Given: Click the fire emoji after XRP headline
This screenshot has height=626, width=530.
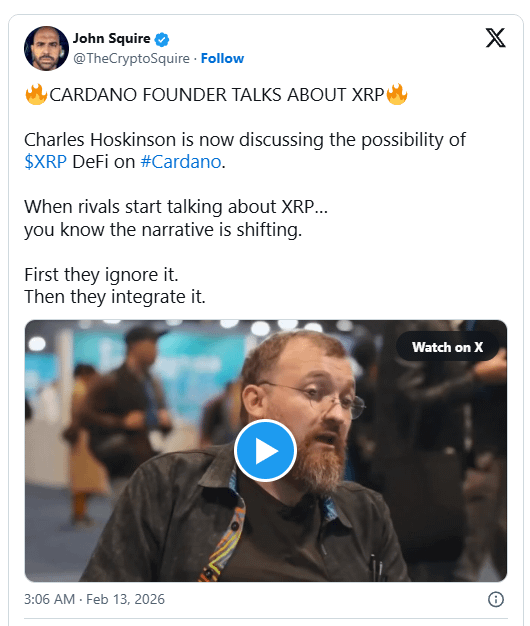Looking at the screenshot, I should 397,95.
